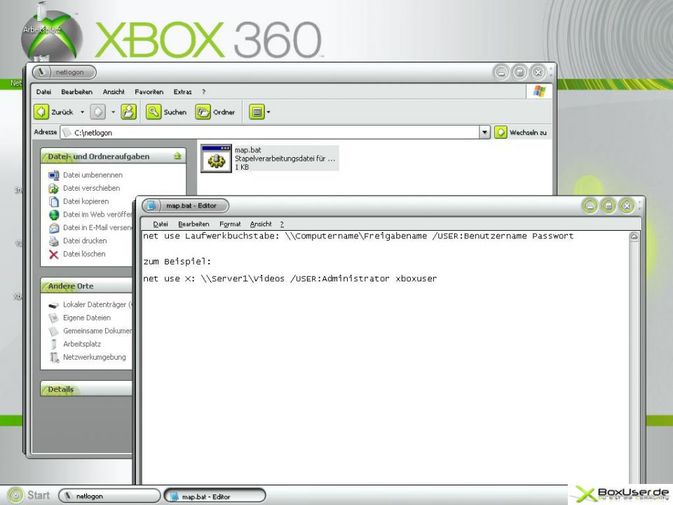
Task: Click the 'net use X: \\Server1\Videos' line
Action: 290,279
